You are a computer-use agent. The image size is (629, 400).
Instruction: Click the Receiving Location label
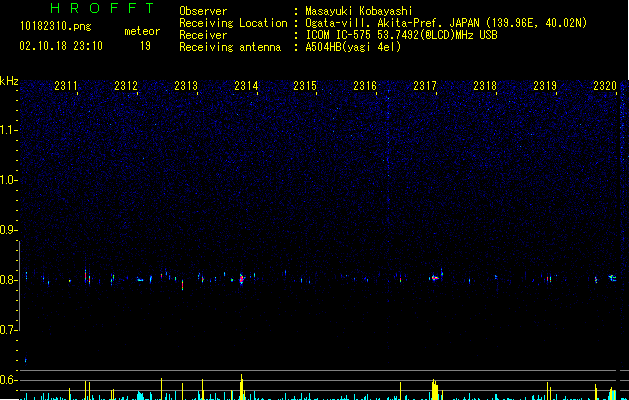(233, 23)
